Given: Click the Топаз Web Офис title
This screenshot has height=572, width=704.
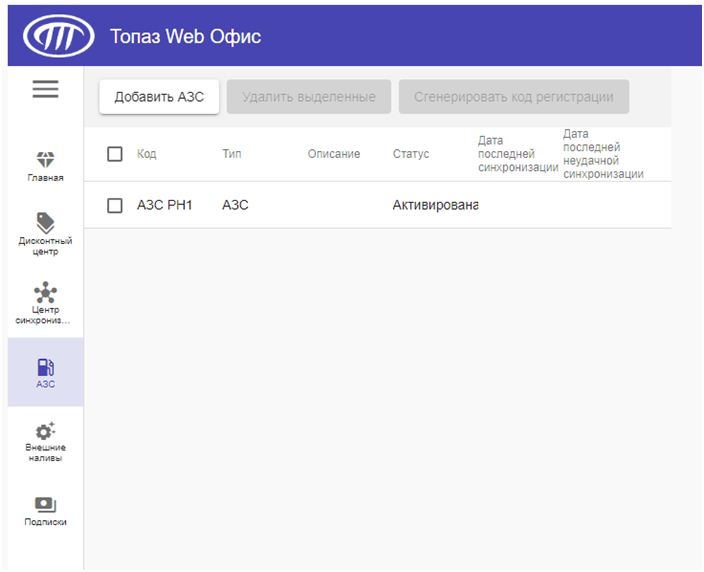Looking at the screenshot, I should click(x=185, y=36).
